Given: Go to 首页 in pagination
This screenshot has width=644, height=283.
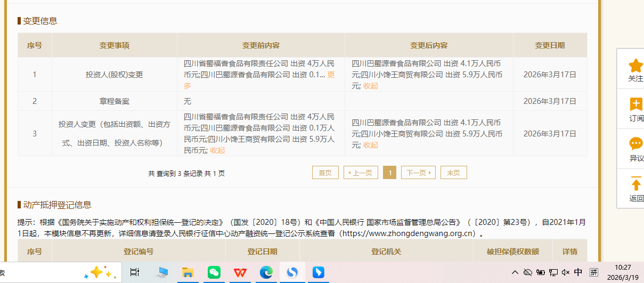Looking at the screenshot, I should click(x=325, y=173).
